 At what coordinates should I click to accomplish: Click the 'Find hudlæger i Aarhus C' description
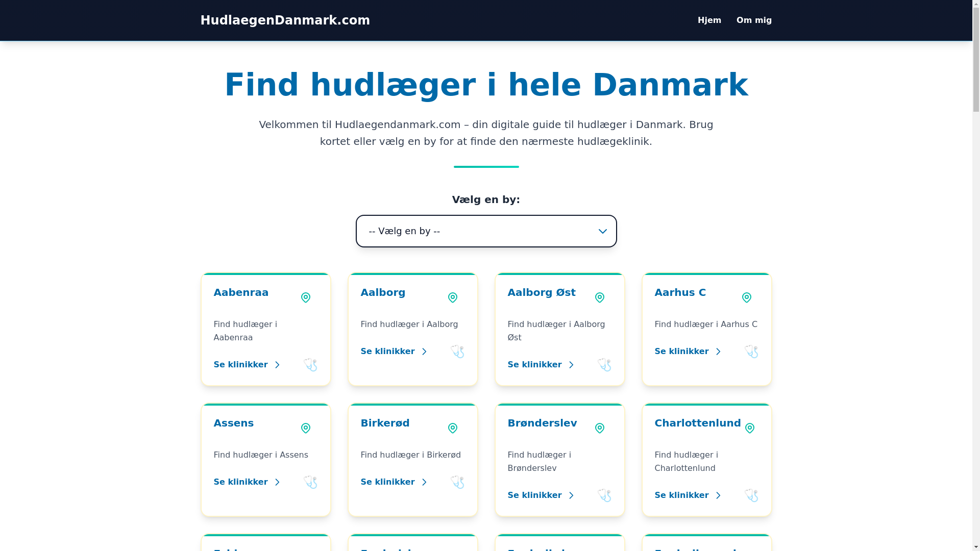(x=706, y=324)
